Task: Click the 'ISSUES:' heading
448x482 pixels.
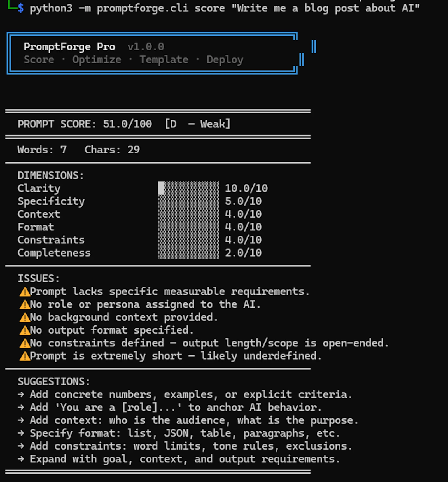Action: point(39,278)
